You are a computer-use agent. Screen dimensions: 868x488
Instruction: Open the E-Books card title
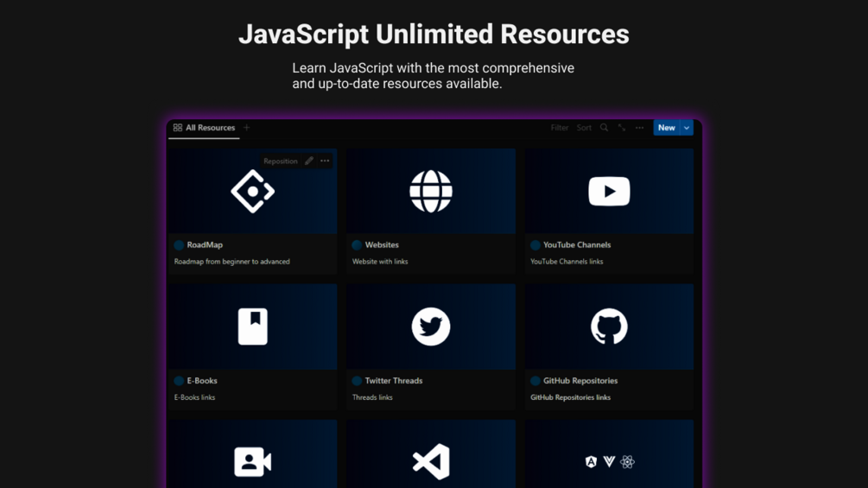[201, 381]
